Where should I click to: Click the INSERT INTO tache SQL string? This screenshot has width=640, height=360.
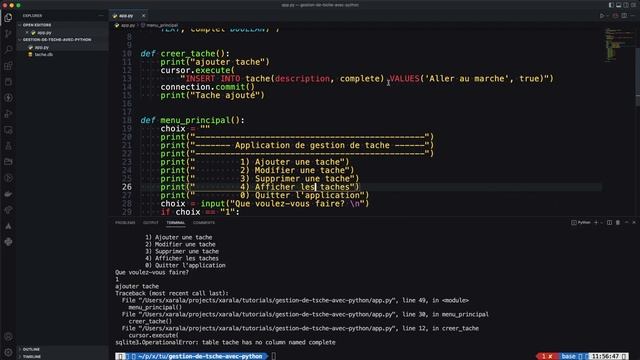click(x=367, y=78)
